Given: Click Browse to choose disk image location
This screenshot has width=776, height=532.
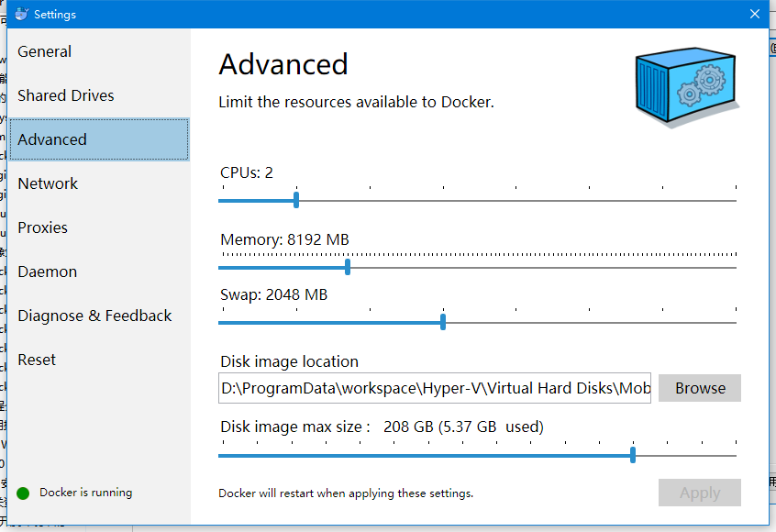Looking at the screenshot, I should tap(700, 388).
